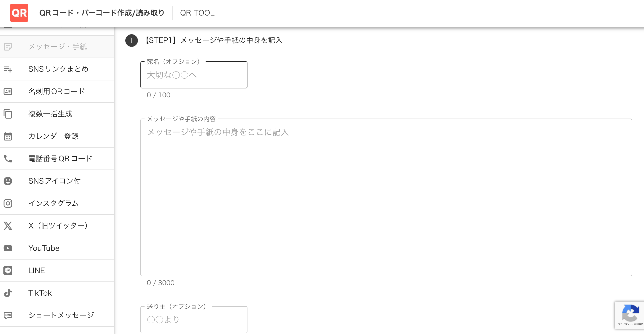Screen dimensions: 644x334
Task: Click the TikTok note icon
Action: click(x=8, y=293)
